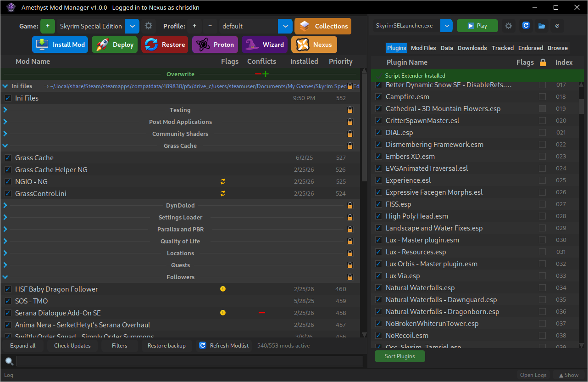Click the Restore button
588x382 pixels.
click(165, 45)
